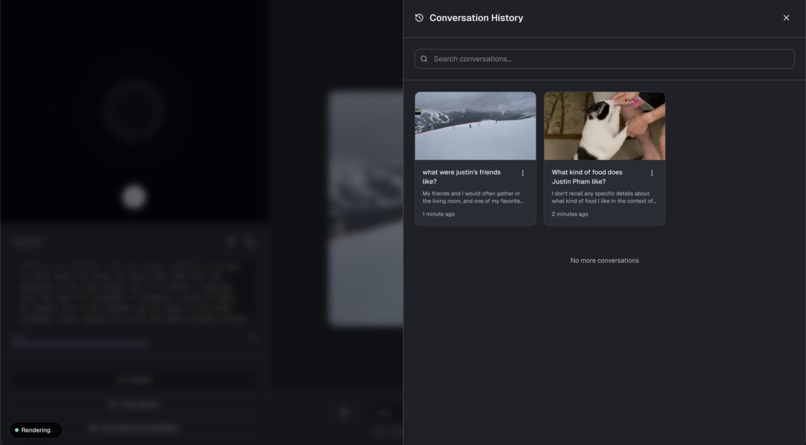Open the snowy mountain conversation thumbnail
This screenshot has height=445, width=806.
tap(475, 126)
